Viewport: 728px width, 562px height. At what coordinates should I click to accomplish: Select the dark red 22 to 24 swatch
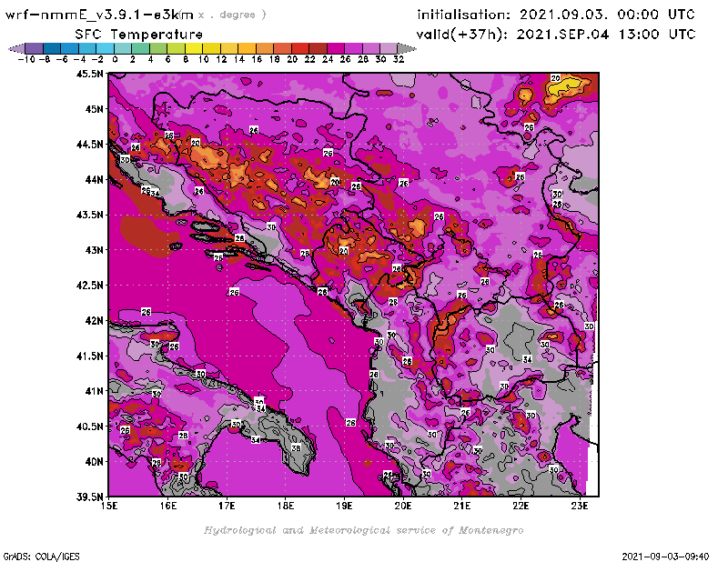[x=318, y=48]
